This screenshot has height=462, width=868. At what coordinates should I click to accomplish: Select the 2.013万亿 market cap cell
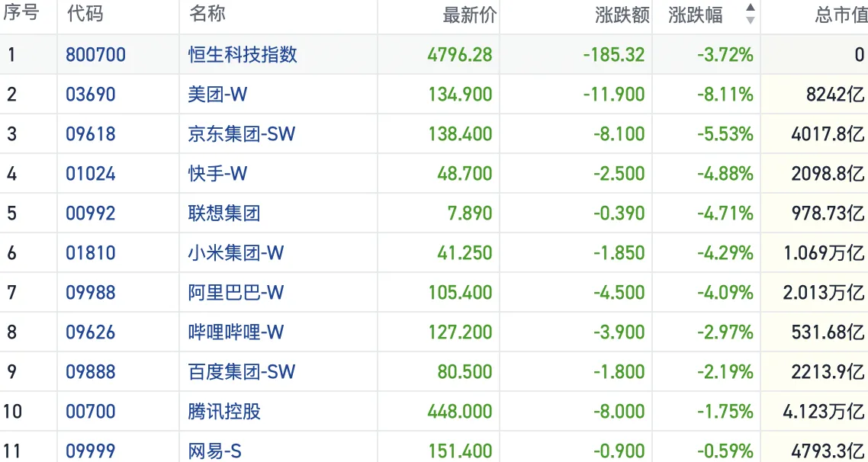(x=824, y=293)
